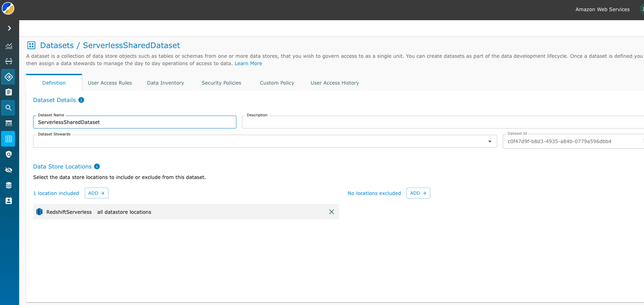Open the database stack icon in the sidebar
This screenshot has height=305, width=644.
coord(9,185)
